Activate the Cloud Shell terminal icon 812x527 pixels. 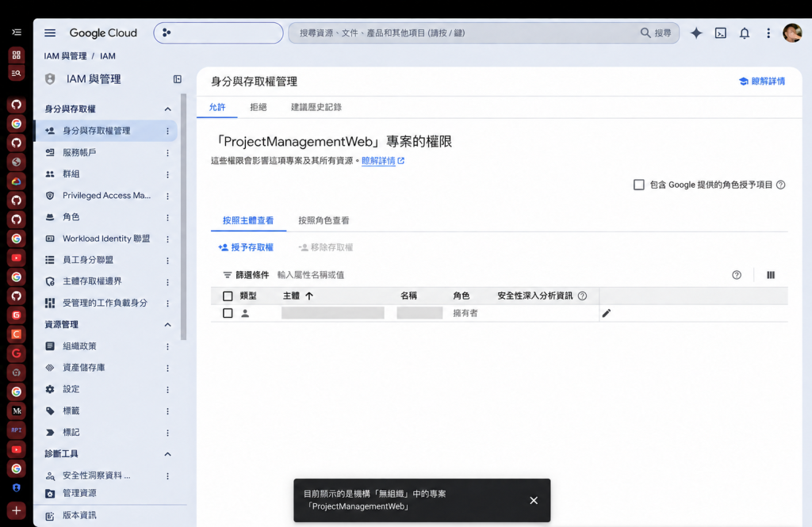coord(720,33)
